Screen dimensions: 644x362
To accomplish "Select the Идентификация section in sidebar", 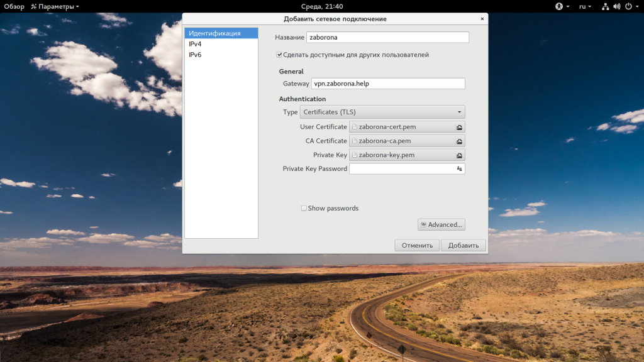I will (x=215, y=33).
